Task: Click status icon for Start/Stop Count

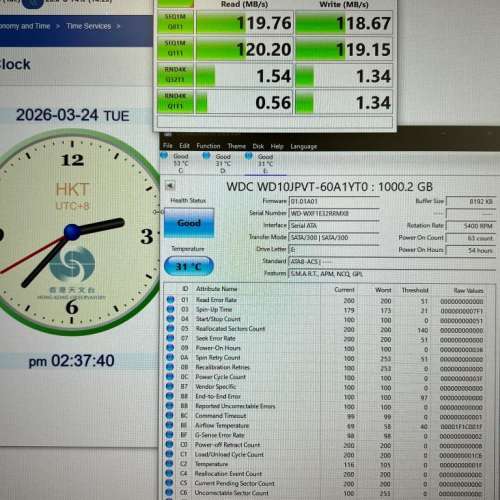Action: click(171, 319)
